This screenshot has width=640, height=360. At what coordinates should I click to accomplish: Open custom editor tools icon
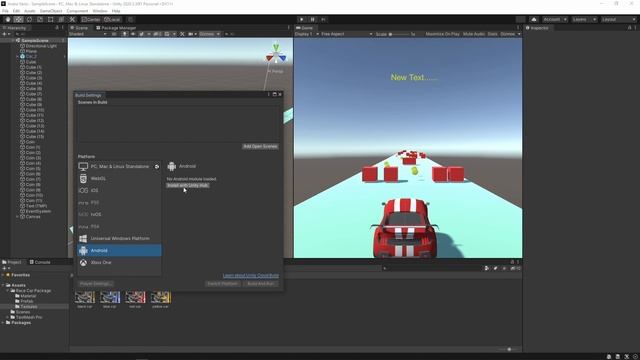pos(72,20)
